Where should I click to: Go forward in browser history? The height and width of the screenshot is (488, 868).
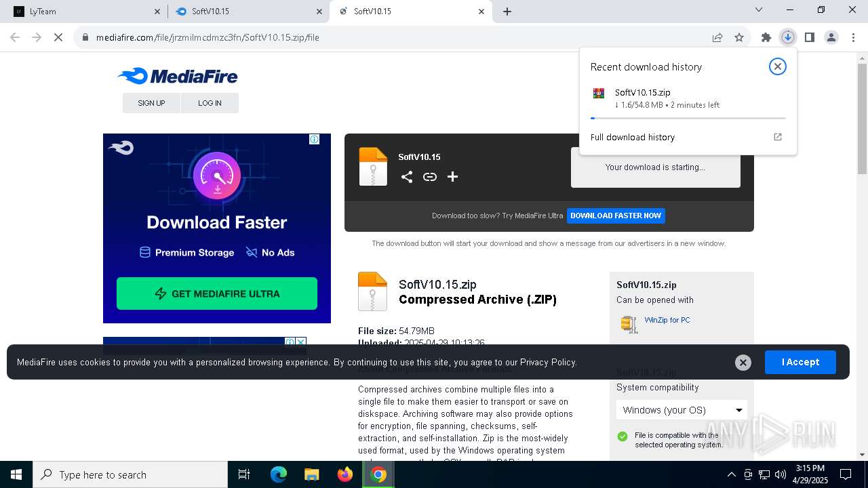click(37, 37)
